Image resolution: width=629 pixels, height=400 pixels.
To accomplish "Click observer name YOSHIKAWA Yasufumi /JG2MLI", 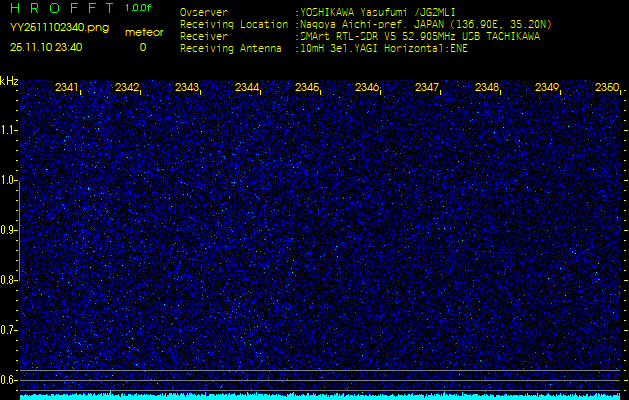I will point(375,13).
